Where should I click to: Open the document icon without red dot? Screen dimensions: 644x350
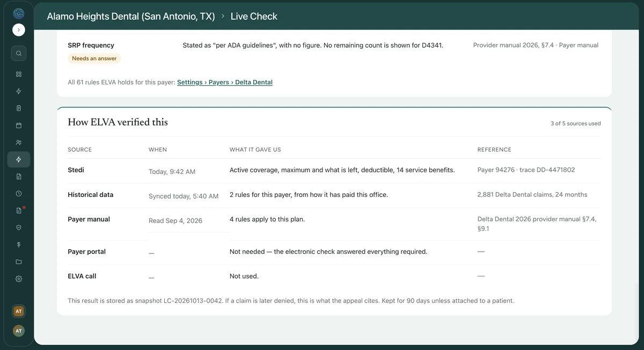pos(19,176)
